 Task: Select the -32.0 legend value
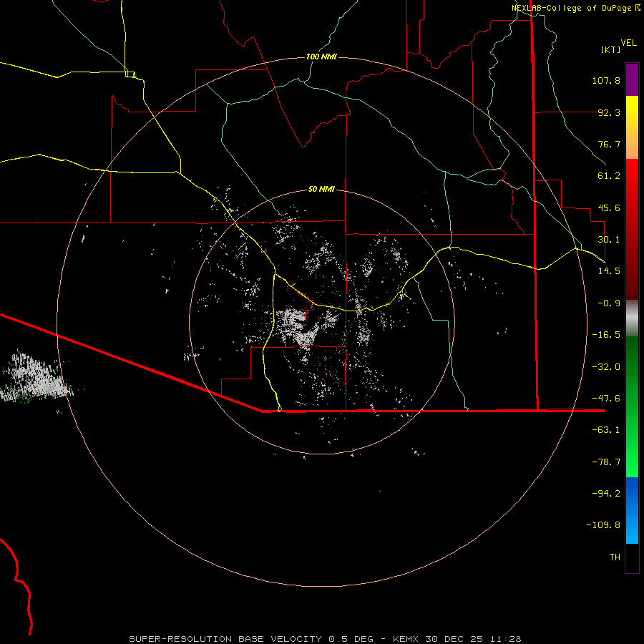(x=606, y=367)
